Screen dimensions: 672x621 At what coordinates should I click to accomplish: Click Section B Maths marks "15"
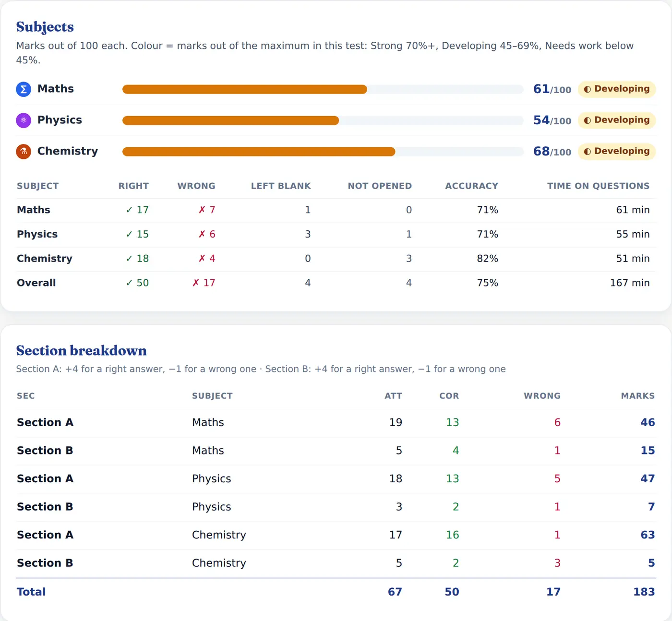tap(648, 451)
